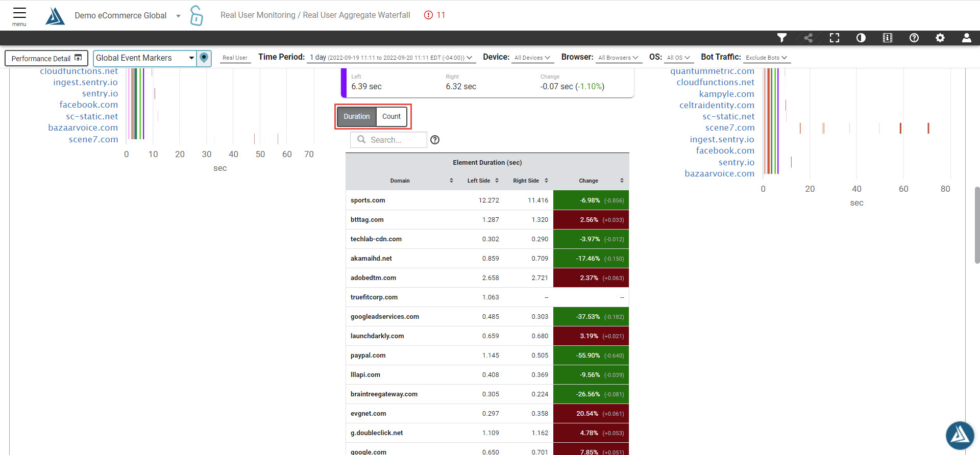Click scene7.com label in left chart
Image resolution: width=980 pixels, height=455 pixels.
93,139
